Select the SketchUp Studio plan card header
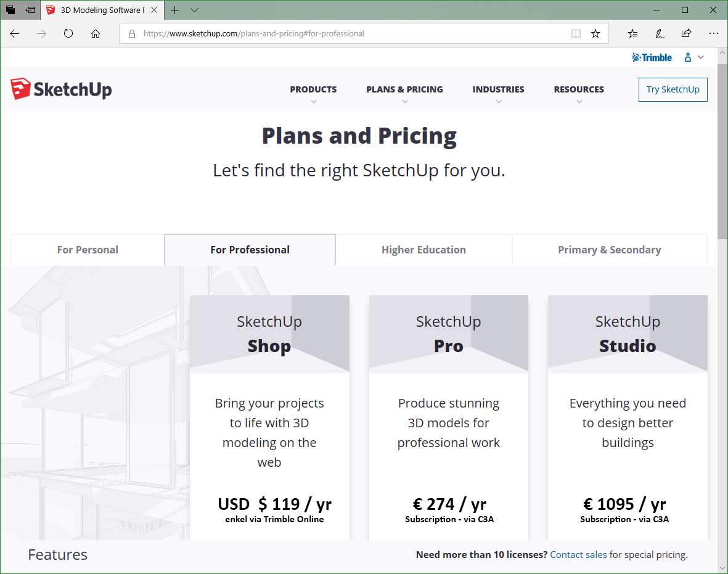This screenshot has height=574, width=728. pyautogui.click(x=628, y=334)
